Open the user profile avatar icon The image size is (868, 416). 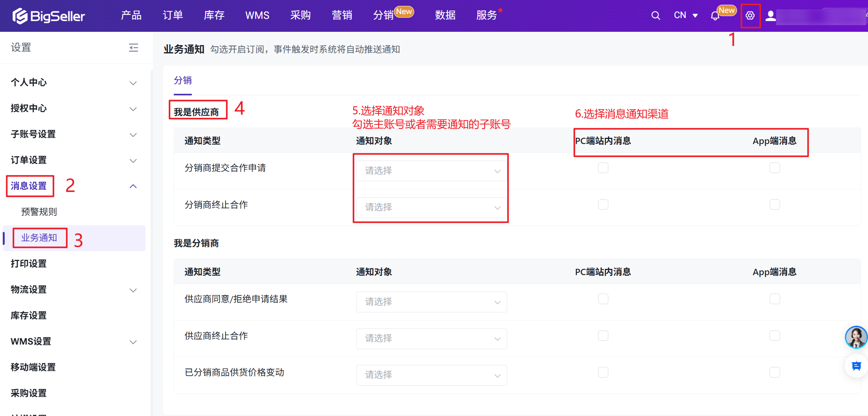click(x=770, y=16)
